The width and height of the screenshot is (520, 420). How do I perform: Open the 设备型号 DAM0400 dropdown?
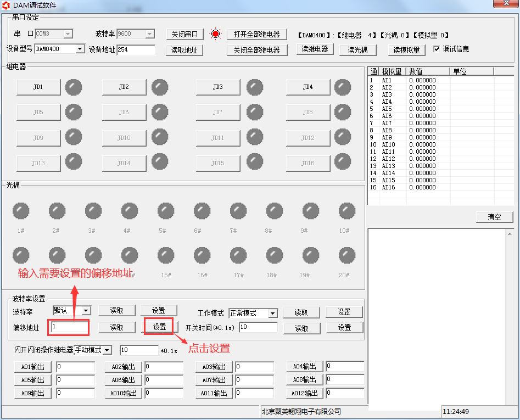click(x=80, y=49)
